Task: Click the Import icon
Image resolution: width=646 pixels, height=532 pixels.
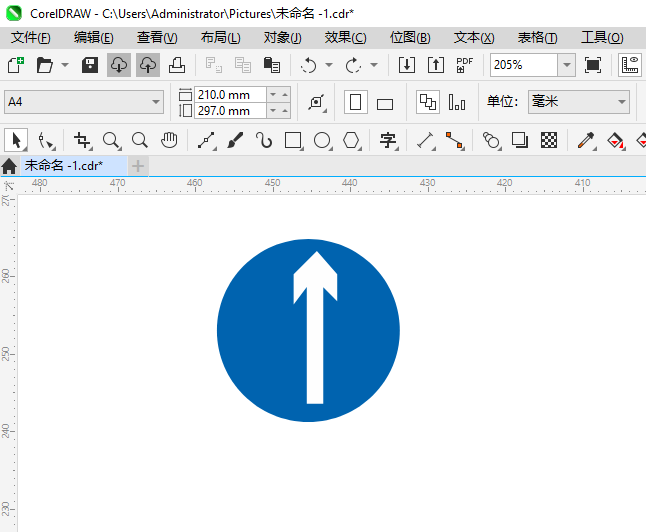Action: coord(407,65)
